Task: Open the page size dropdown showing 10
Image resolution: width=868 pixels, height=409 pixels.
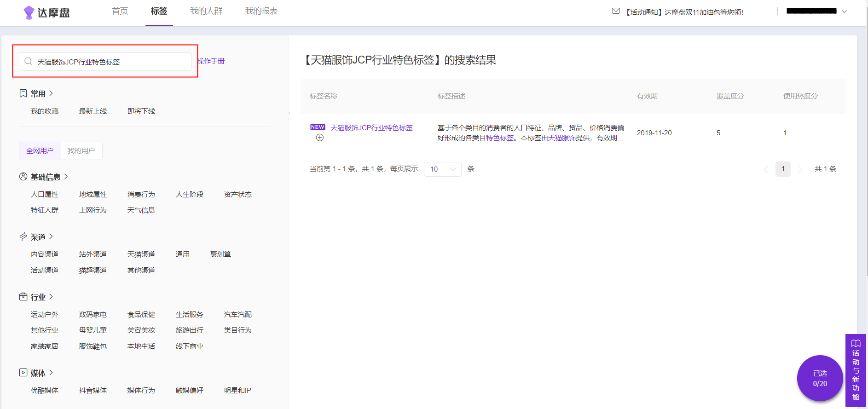Action: [x=443, y=169]
